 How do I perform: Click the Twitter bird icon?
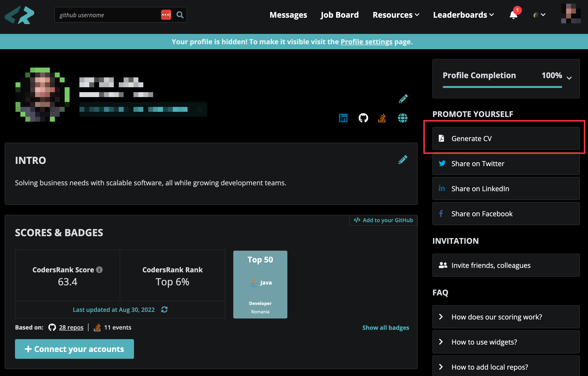coord(442,163)
